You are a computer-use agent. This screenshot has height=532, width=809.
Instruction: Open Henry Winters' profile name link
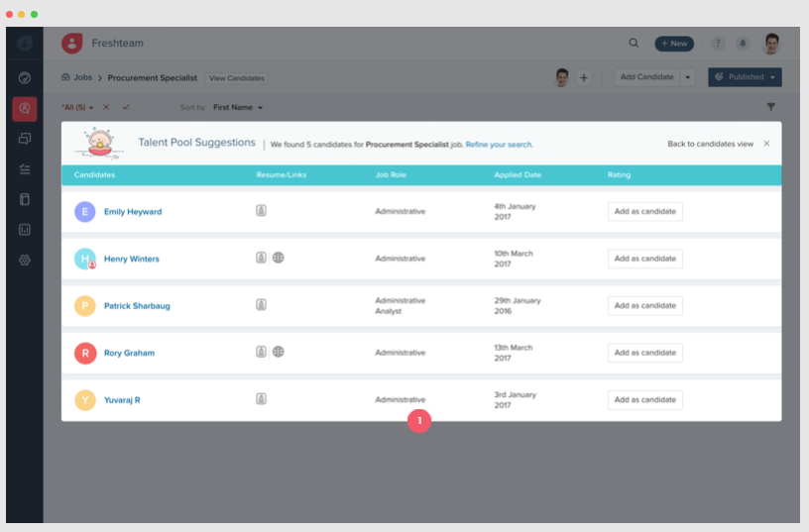coord(132,259)
